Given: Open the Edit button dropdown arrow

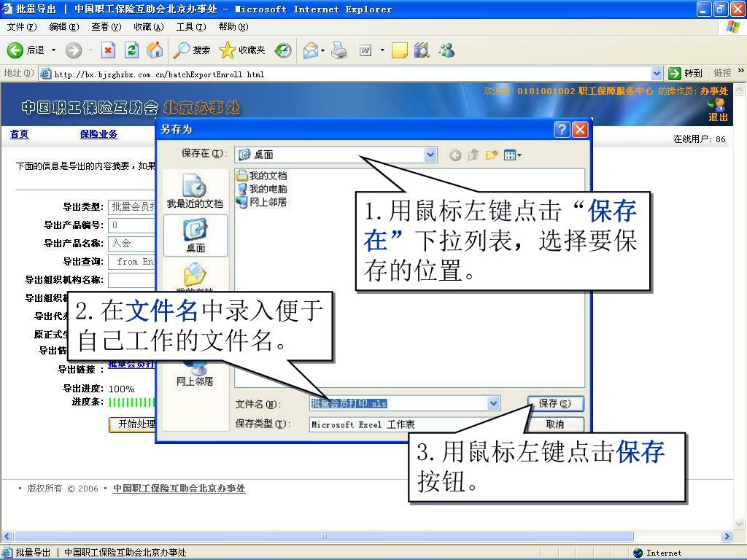Looking at the screenshot, I should tap(382, 50).
